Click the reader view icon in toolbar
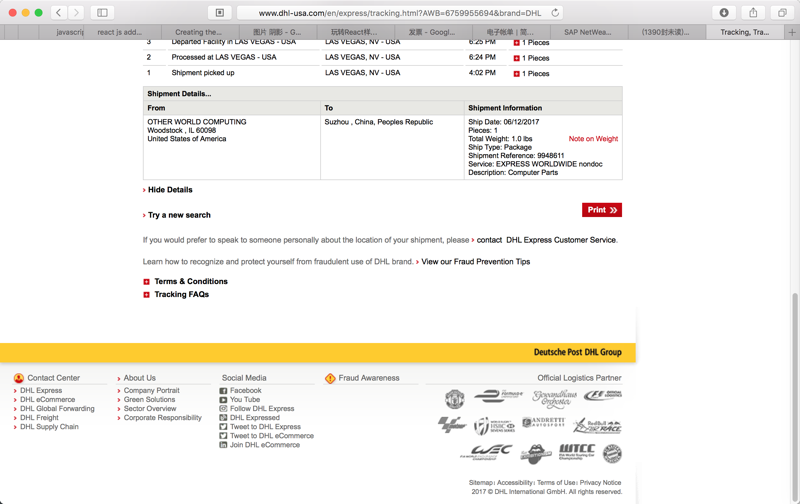Viewport: 800px width, 504px height. pos(220,13)
